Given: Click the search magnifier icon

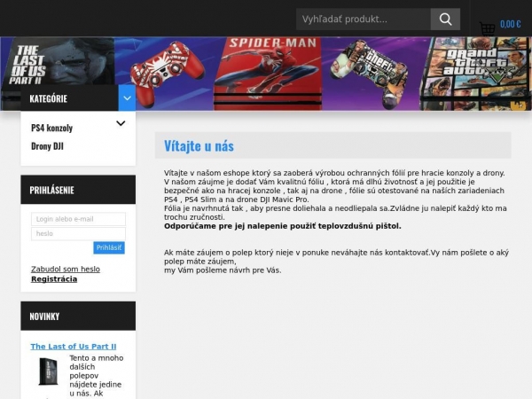Looking at the screenshot, I should click(445, 20).
